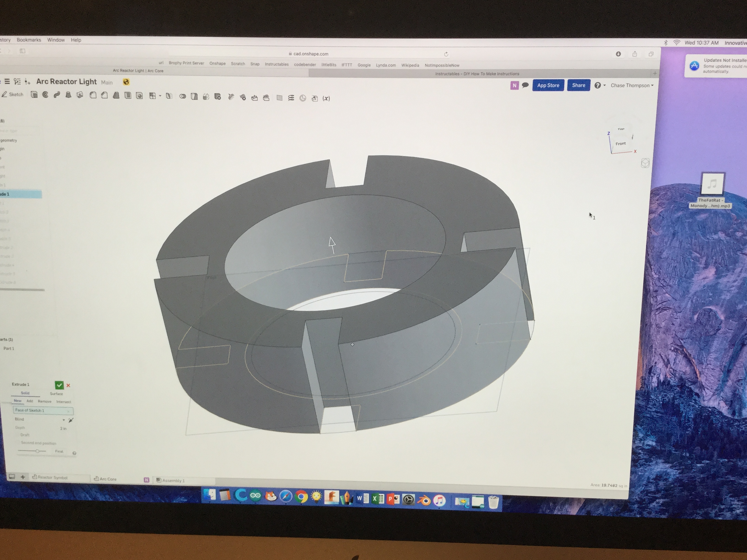This screenshot has height=560, width=747.
Task: Select the Sketch tool
Action: pyautogui.click(x=13, y=94)
